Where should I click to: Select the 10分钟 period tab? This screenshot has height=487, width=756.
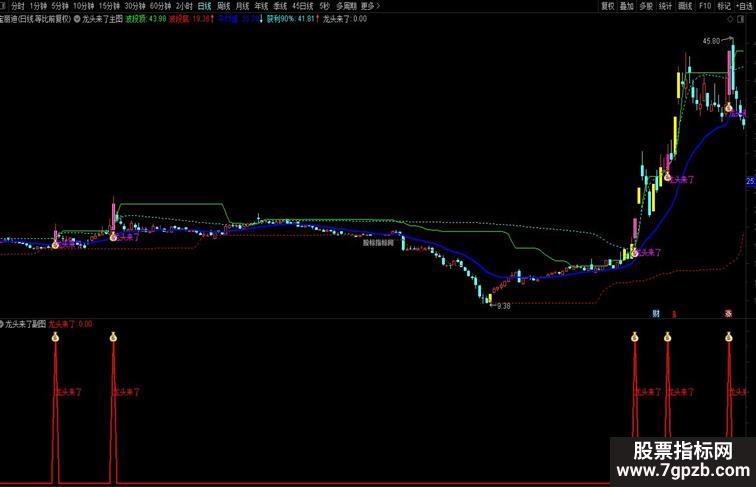point(83,6)
